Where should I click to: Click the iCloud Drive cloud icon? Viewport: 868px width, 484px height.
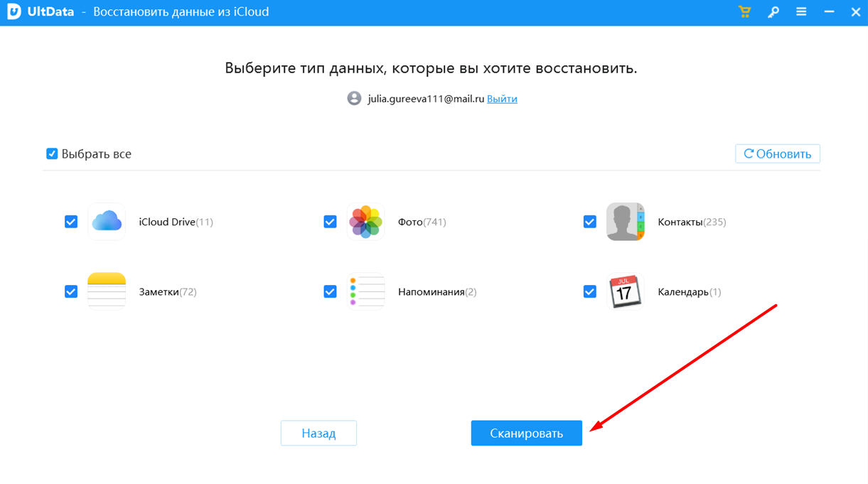pos(107,222)
